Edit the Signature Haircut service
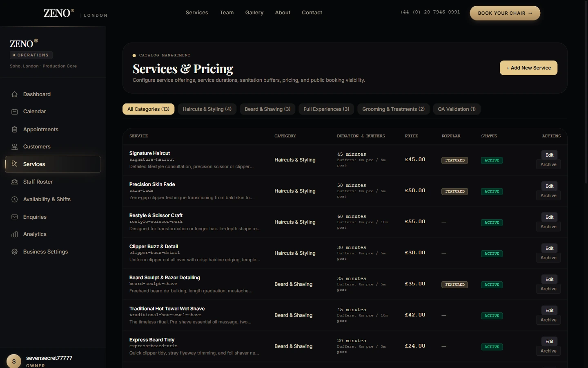The height and width of the screenshot is (368, 588). [550, 155]
